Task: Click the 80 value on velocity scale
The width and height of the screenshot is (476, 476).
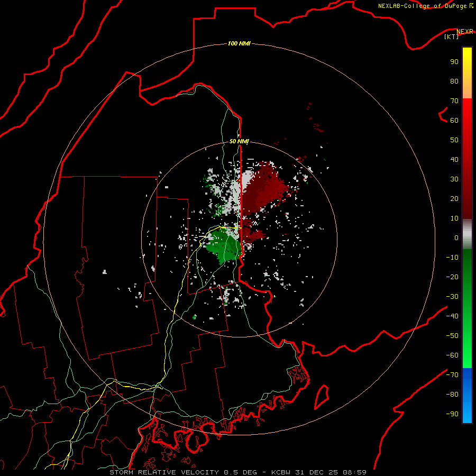Action: [x=454, y=81]
